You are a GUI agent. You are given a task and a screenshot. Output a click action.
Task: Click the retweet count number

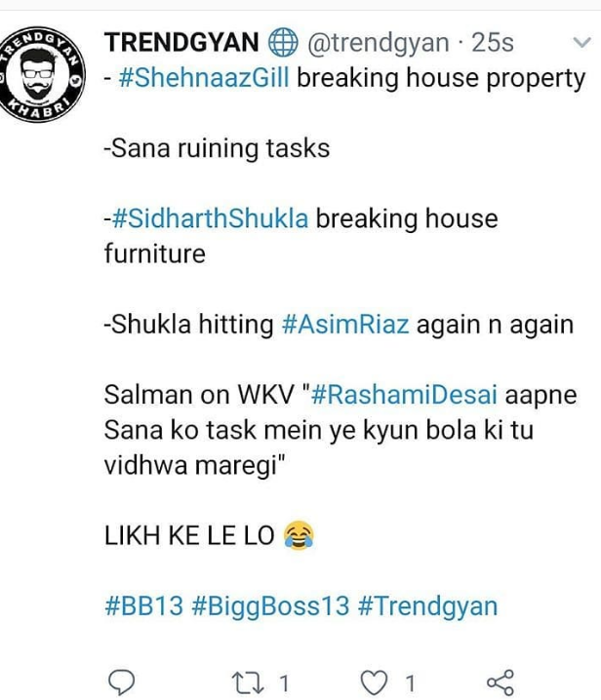[x=283, y=683]
